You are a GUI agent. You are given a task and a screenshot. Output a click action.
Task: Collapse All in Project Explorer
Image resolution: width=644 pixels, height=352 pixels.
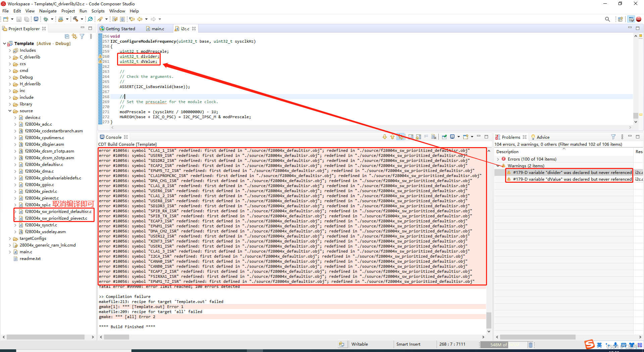pos(67,36)
